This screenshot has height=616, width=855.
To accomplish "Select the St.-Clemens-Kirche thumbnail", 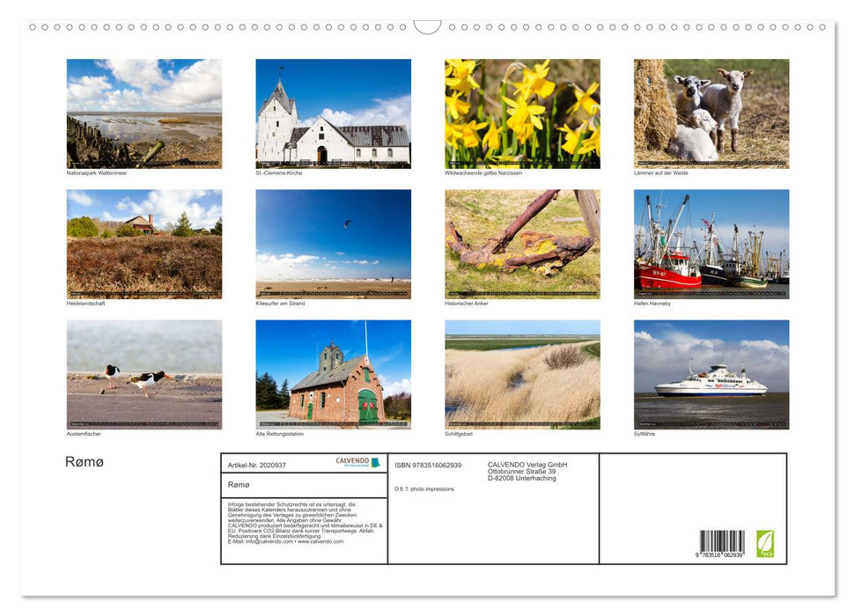I will [x=333, y=114].
